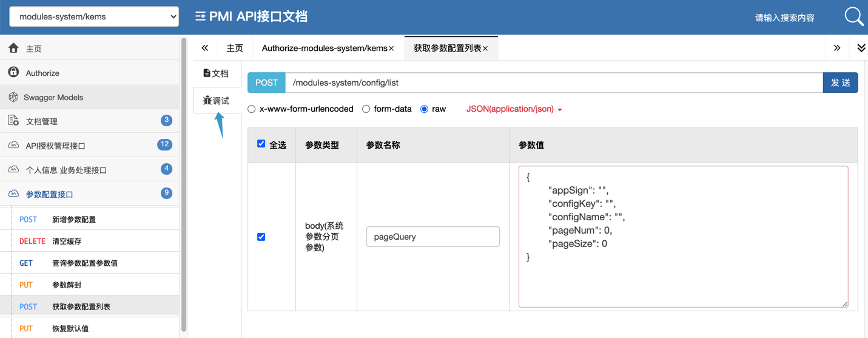Expand 文档管理 sidebar group
The image size is (868, 338).
coord(90,121)
